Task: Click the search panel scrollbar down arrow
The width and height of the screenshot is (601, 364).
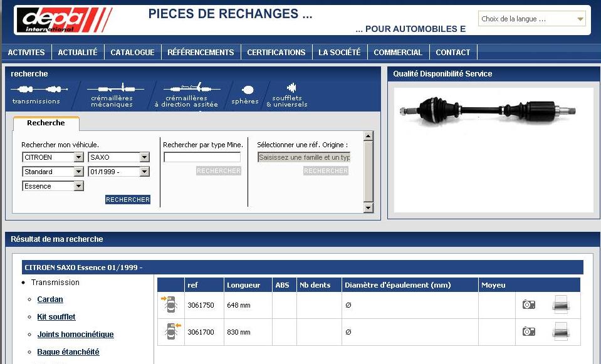Action: click(368, 208)
